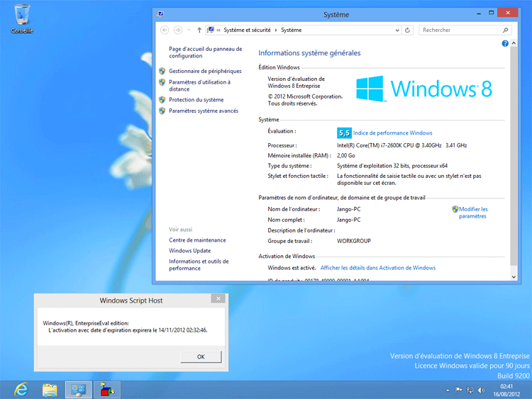Select the Jango-PC value beside Nom complet
532x399 pixels.
pyautogui.click(x=349, y=220)
